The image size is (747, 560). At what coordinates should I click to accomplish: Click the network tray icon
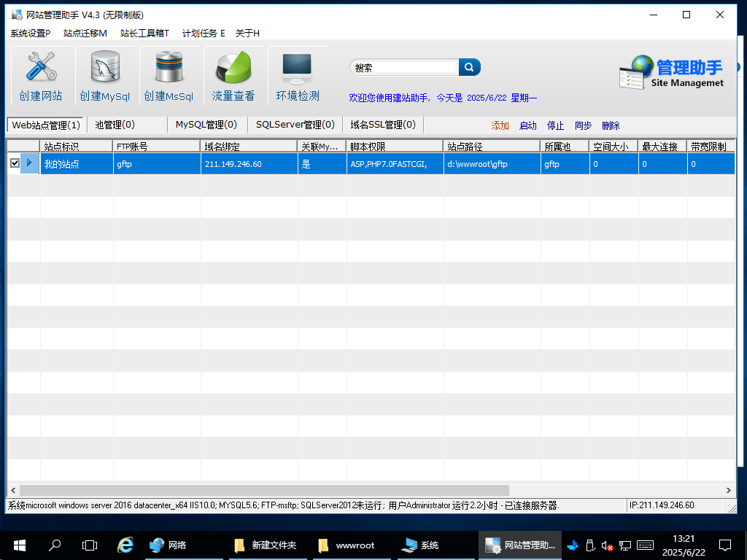(625, 545)
